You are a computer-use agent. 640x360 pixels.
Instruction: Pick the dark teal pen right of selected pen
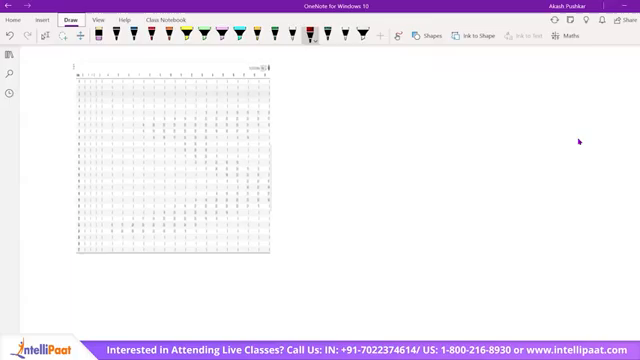click(x=328, y=34)
